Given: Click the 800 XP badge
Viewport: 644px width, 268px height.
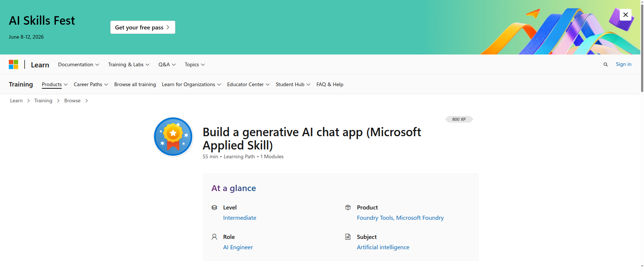Looking at the screenshot, I should [x=459, y=119].
